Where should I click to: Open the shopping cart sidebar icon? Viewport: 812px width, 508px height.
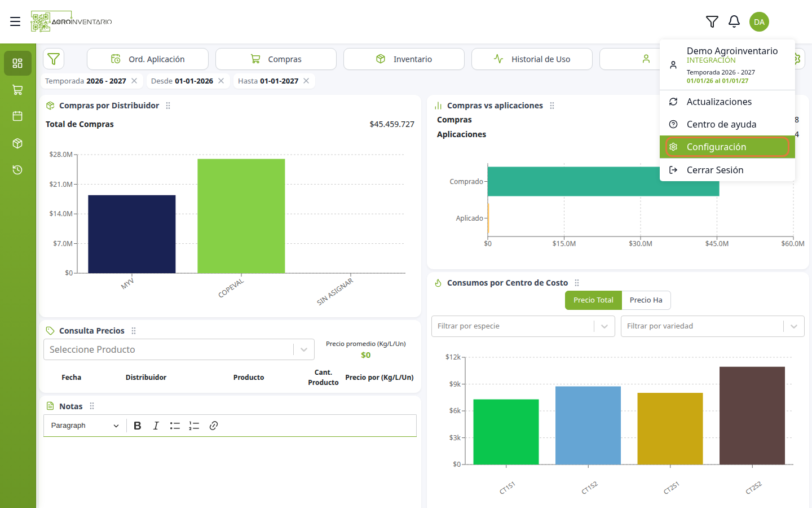click(17, 90)
